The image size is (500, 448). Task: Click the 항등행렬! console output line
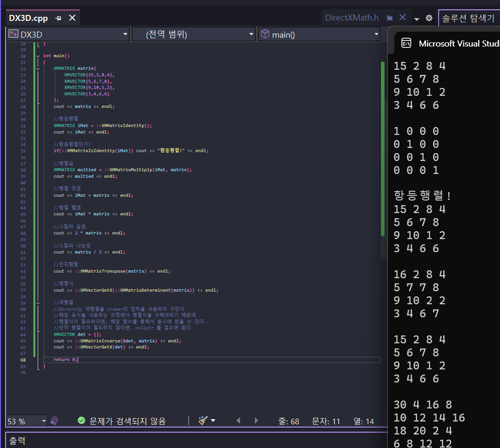(422, 195)
